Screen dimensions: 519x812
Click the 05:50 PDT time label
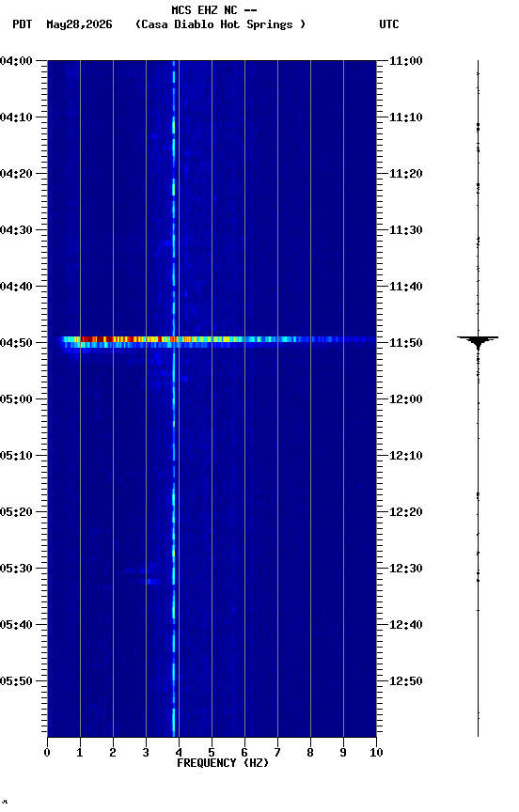point(16,681)
